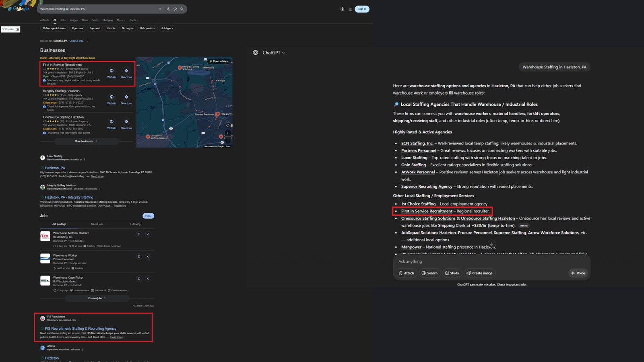Viewport: 644px width, 362px height.
Task: Toggle the SEOquake switch
Action: [17, 29]
